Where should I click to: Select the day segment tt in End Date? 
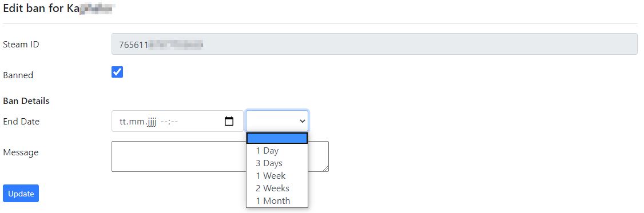tap(123, 121)
